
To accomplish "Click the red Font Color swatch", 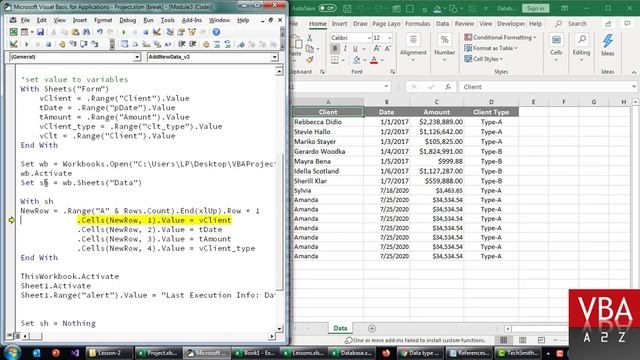I will tap(374, 60).
